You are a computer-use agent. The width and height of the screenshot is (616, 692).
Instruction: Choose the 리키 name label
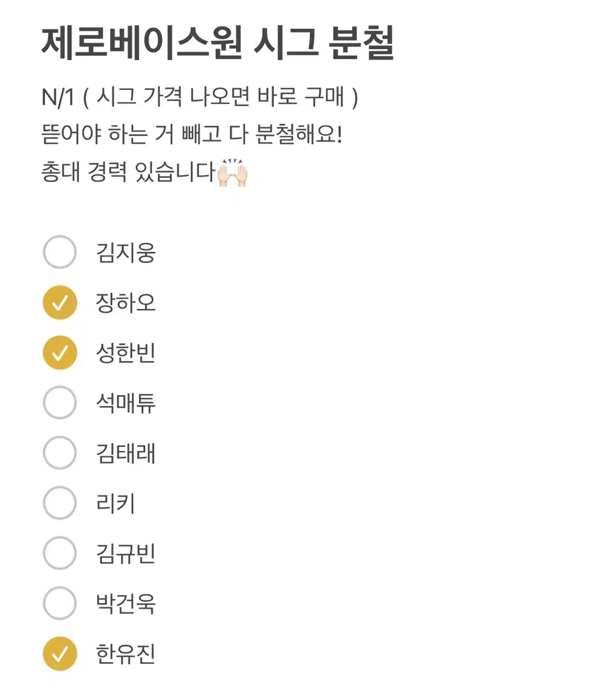115,503
